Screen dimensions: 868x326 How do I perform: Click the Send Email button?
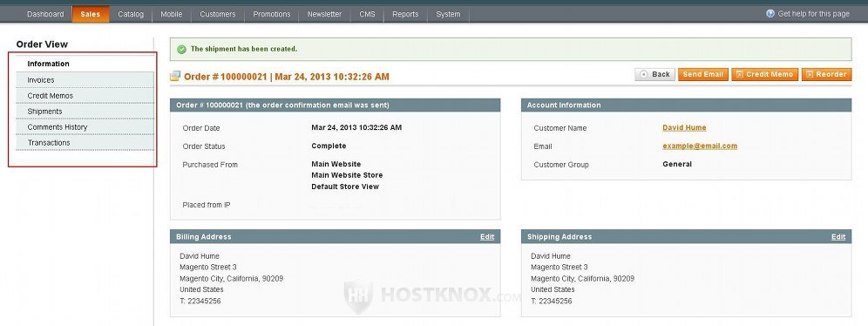click(703, 74)
